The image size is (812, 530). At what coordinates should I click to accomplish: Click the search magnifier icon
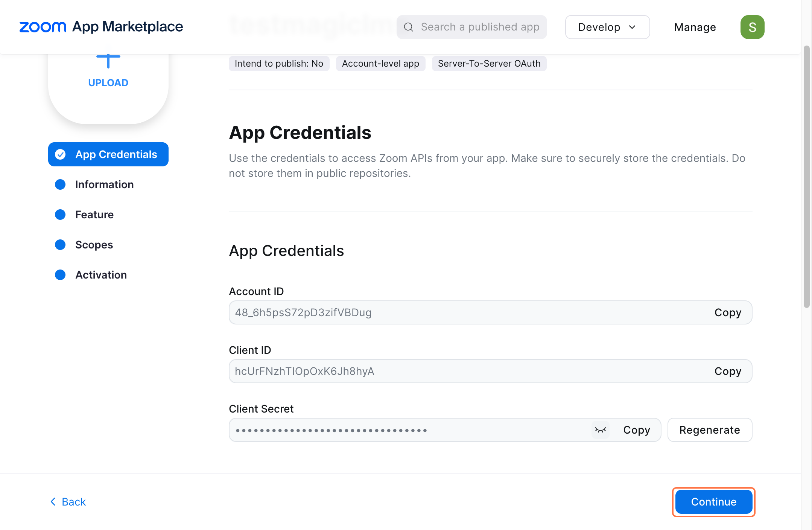(408, 27)
